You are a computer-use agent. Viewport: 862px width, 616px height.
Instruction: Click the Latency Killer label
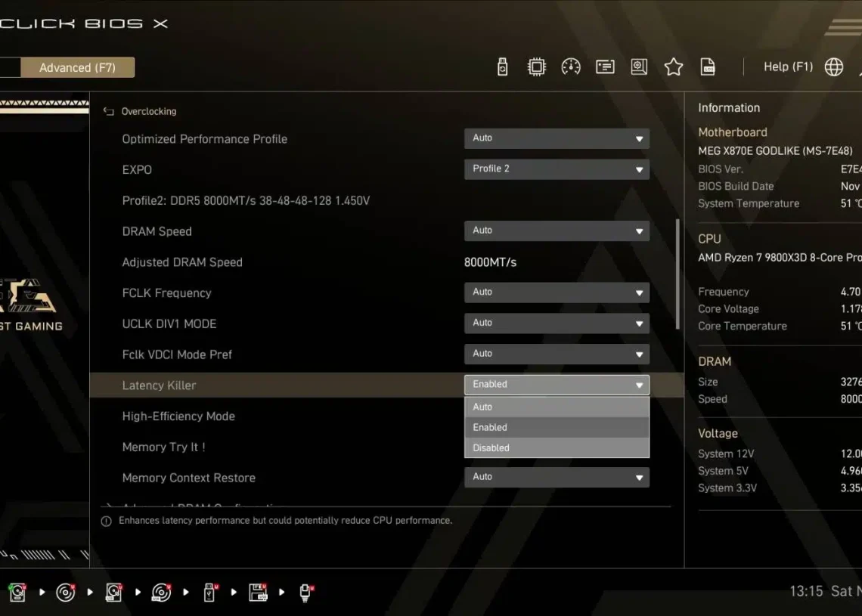(159, 385)
